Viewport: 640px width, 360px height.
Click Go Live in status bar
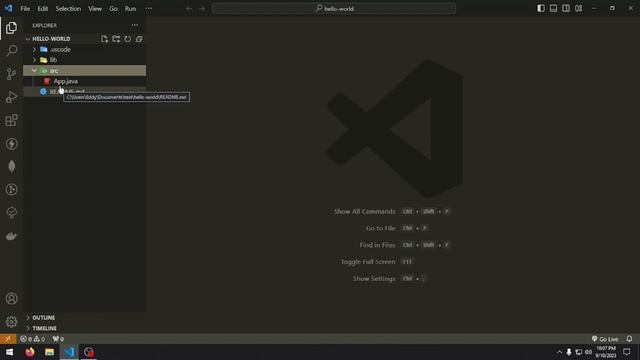[x=605, y=339]
